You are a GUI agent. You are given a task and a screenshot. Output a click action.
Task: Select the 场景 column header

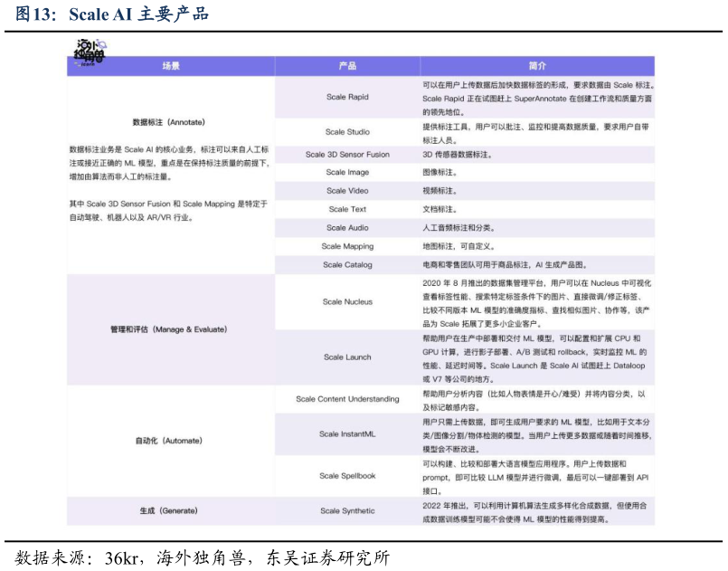(170, 66)
